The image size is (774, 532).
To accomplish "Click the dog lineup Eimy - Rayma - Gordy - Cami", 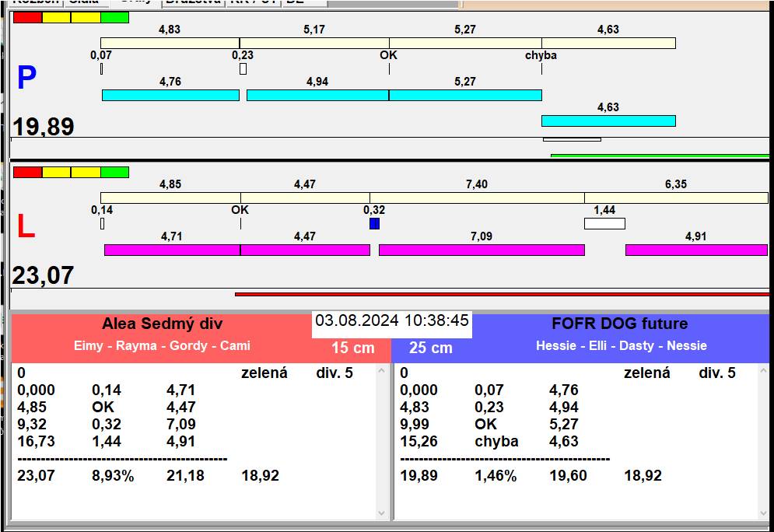I will pos(162,345).
